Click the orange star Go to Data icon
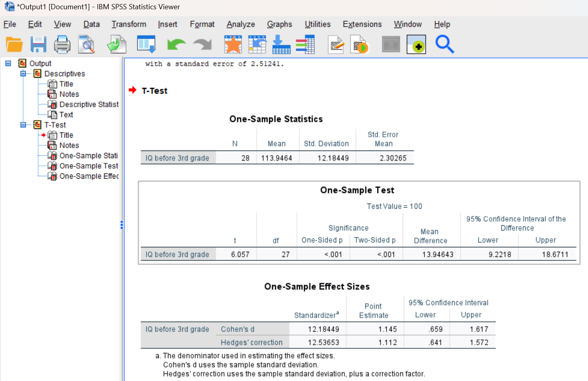This screenshot has width=588, height=381. (x=233, y=45)
